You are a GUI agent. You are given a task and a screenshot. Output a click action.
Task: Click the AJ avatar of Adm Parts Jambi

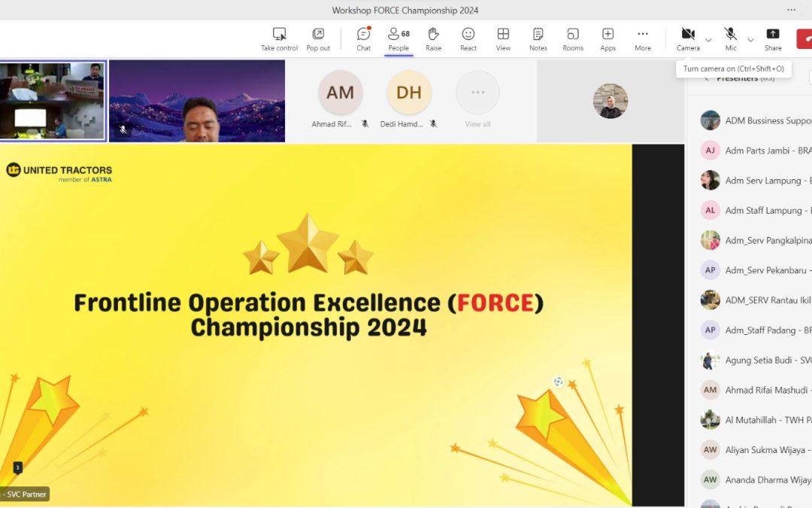tap(710, 151)
